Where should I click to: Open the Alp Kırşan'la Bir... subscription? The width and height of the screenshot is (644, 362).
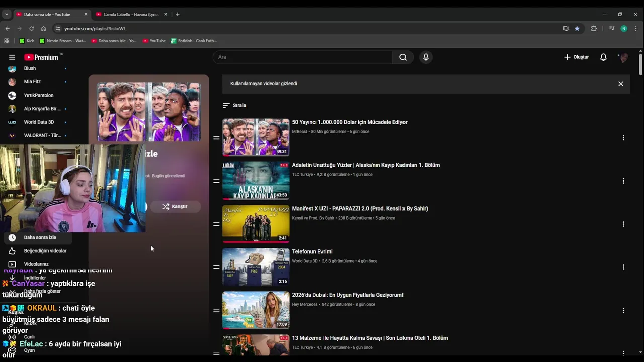38,109
